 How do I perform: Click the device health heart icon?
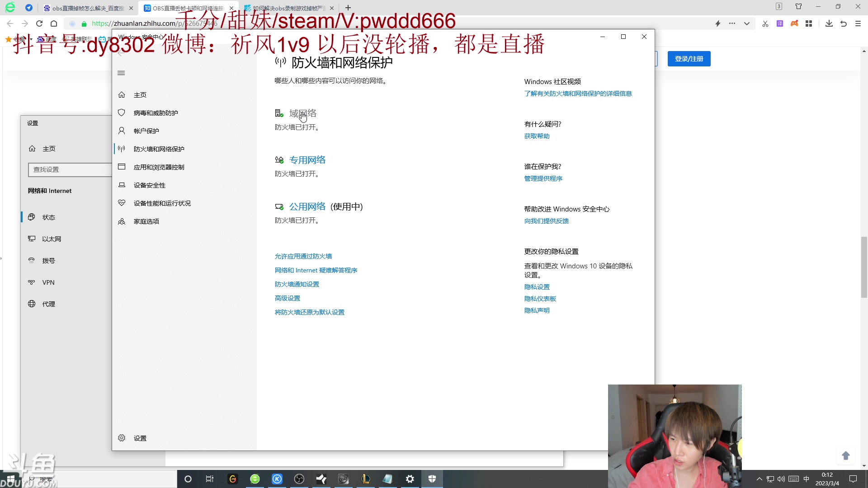point(122,203)
